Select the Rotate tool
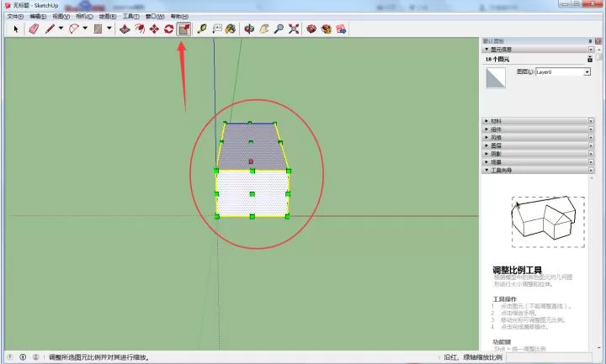Image resolution: width=606 pixels, height=364 pixels. coord(169,29)
